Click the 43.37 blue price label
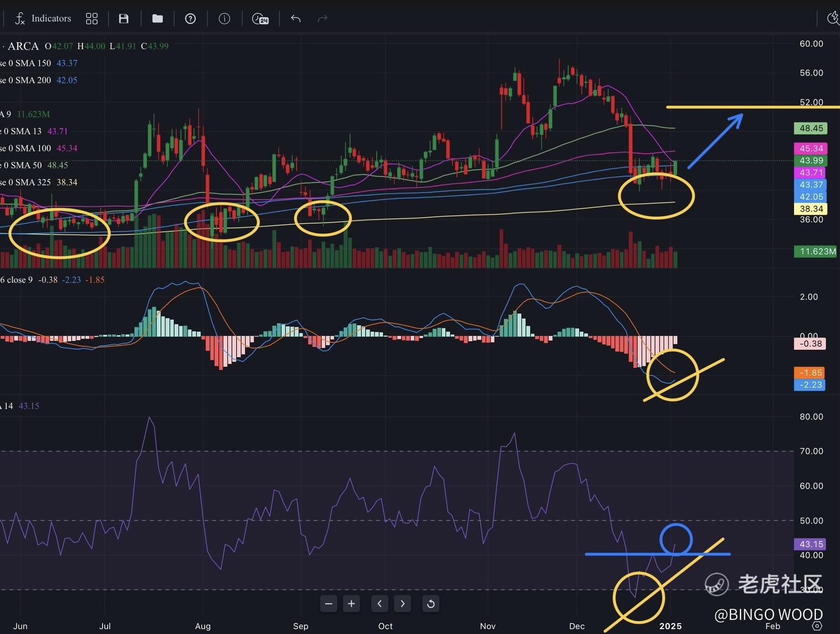 coord(811,185)
